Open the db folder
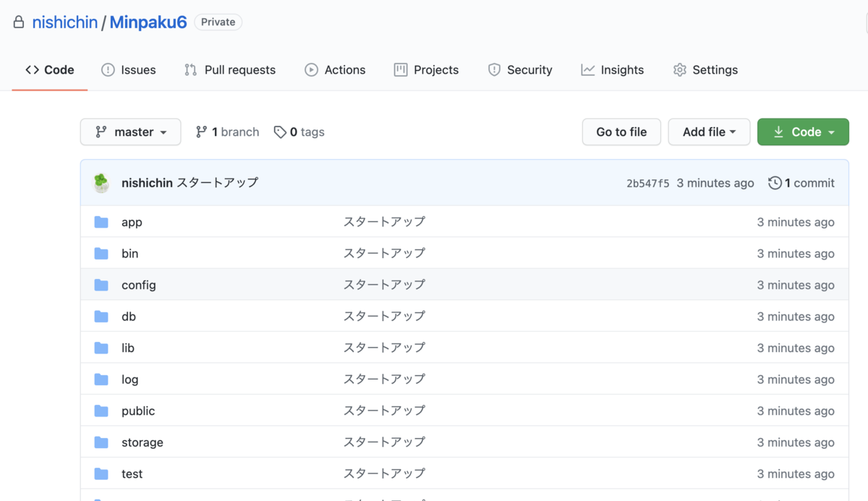 tap(129, 317)
